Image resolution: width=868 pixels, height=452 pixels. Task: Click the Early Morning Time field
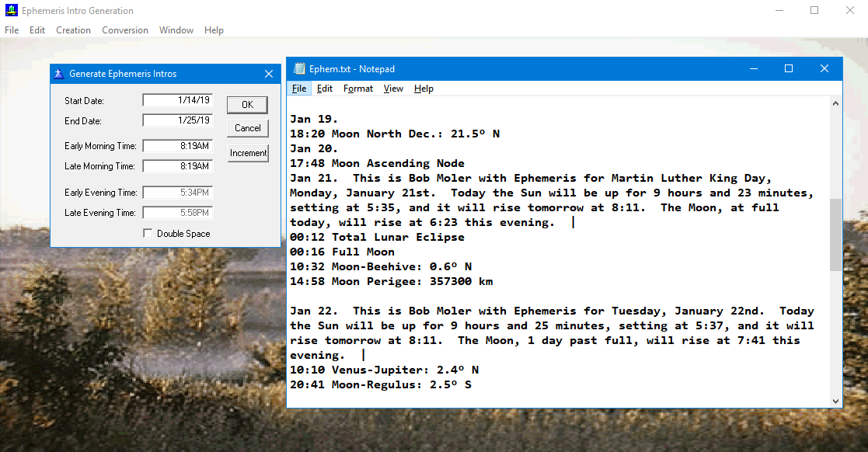[x=178, y=146]
